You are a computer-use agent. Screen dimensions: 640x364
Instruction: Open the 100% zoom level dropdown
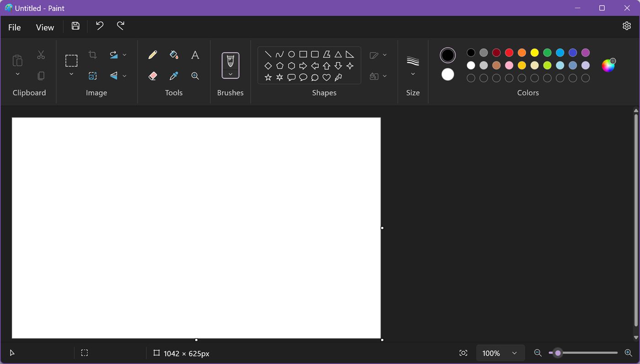pos(500,353)
